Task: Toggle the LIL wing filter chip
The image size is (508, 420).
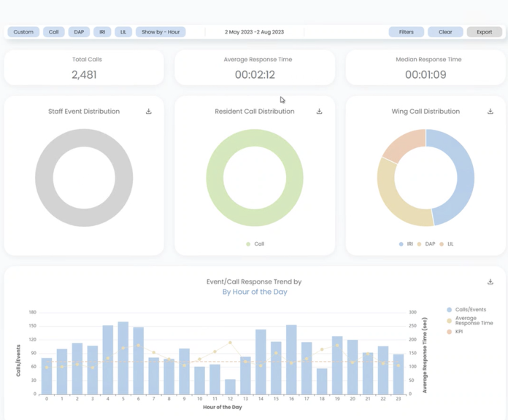Action: click(x=123, y=32)
